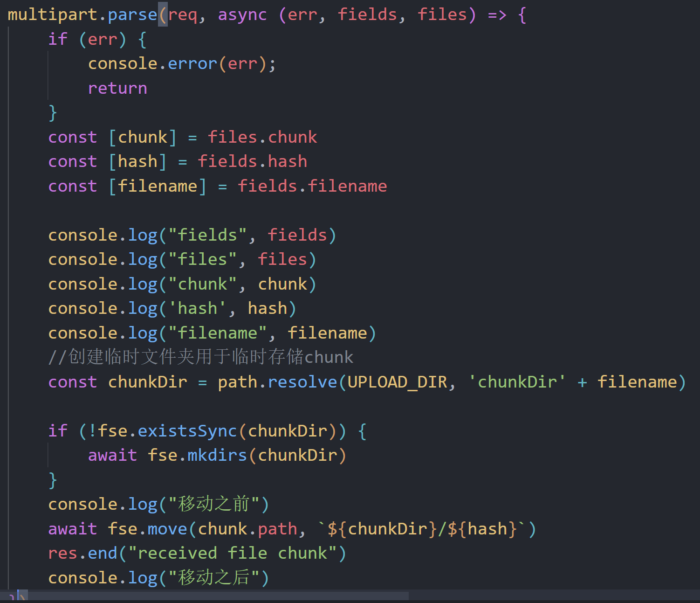Click the closing brace after the return statement
The height and width of the screenshot is (603, 700).
tap(53, 112)
